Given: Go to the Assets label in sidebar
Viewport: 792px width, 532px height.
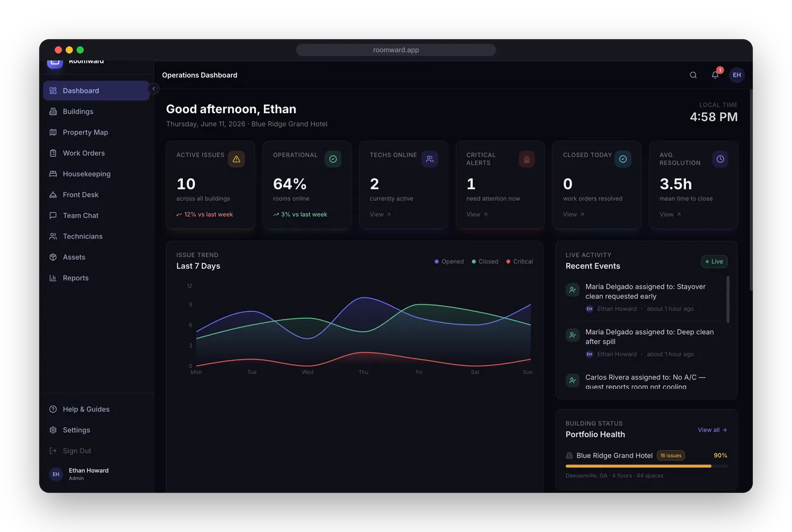Looking at the screenshot, I should coord(74,257).
